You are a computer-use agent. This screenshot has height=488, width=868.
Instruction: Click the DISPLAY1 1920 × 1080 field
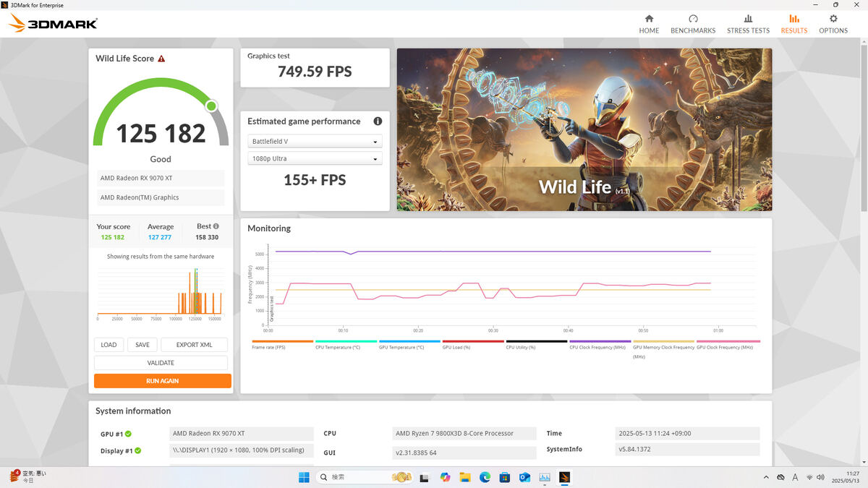242,450
